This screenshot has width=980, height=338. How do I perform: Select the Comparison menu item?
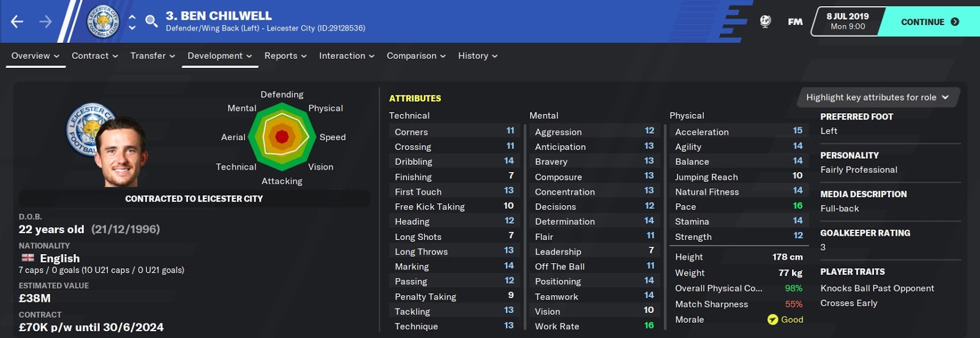(416, 56)
